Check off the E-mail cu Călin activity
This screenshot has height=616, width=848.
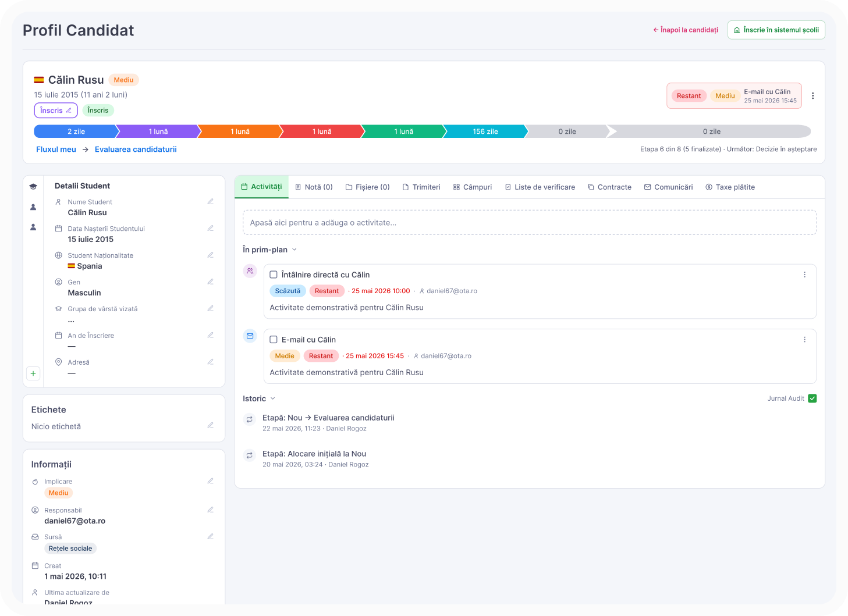pyautogui.click(x=274, y=340)
